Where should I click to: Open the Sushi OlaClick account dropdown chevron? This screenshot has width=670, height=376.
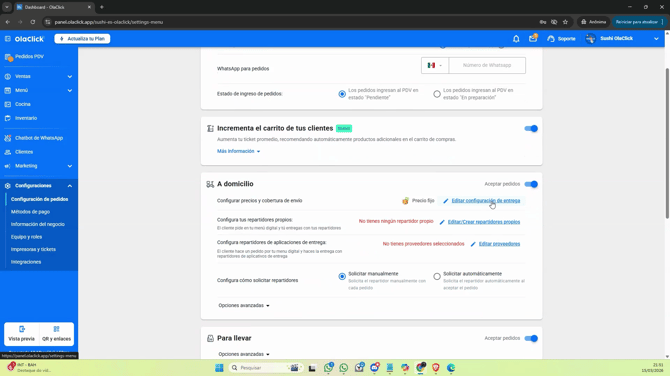point(656,39)
